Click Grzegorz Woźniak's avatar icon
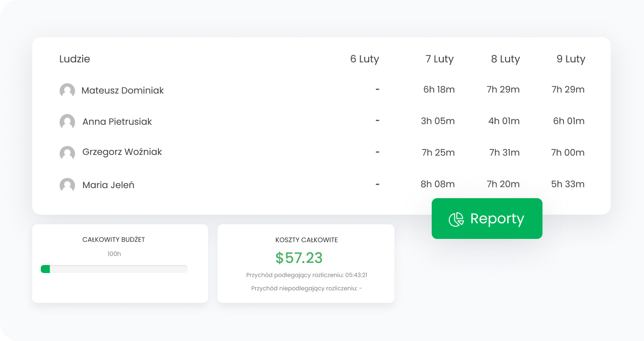This screenshot has width=644, height=341. tap(67, 153)
